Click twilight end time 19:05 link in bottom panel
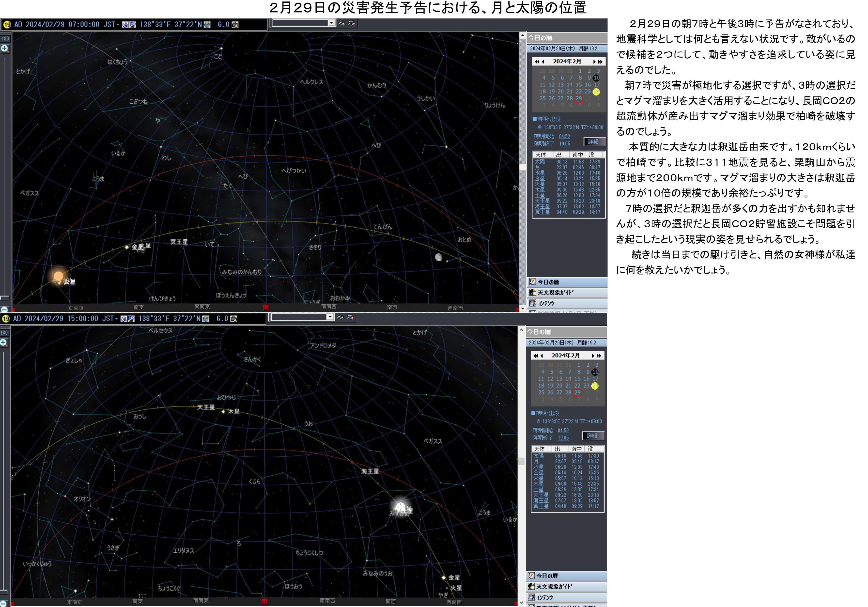The image size is (868, 607). (x=563, y=438)
